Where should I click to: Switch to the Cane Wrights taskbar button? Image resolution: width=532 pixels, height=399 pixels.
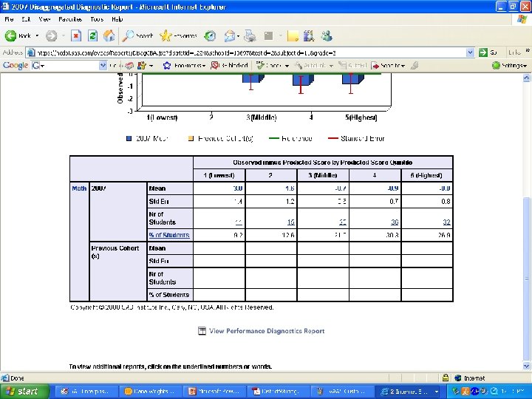coord(150,392)
